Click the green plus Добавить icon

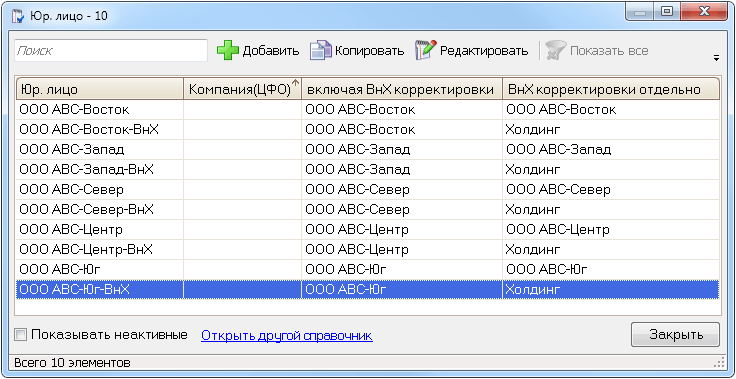click(x=228, y=50)
